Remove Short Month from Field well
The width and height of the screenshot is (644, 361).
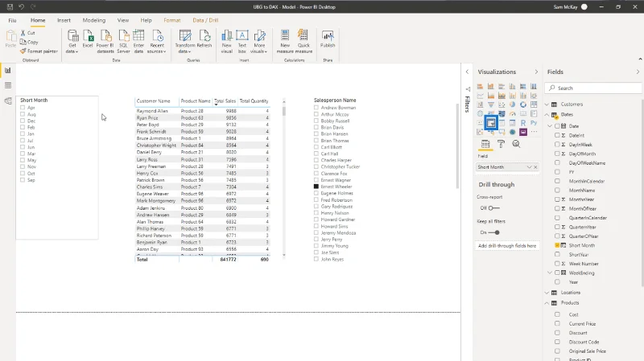[535, 167]
